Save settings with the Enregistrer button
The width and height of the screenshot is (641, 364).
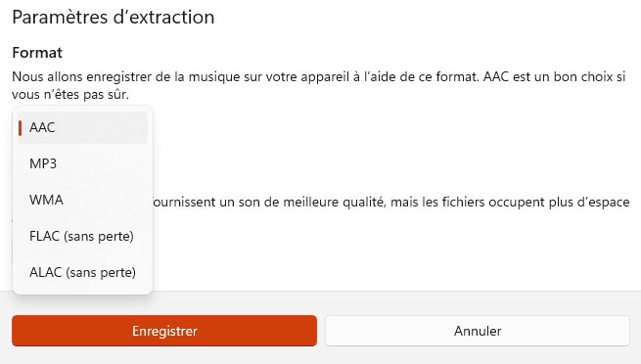[164, 331]
